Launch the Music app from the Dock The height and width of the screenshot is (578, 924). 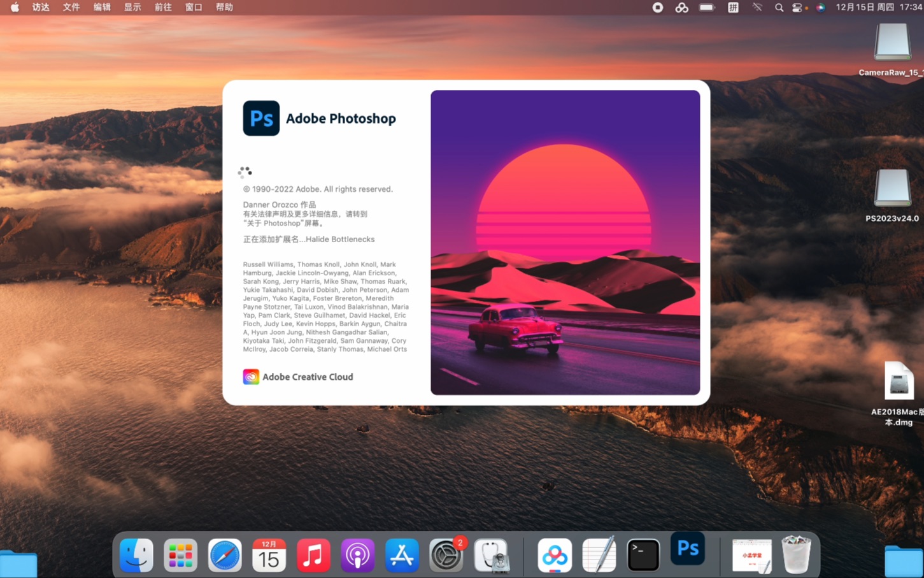[x=313, y=555]
